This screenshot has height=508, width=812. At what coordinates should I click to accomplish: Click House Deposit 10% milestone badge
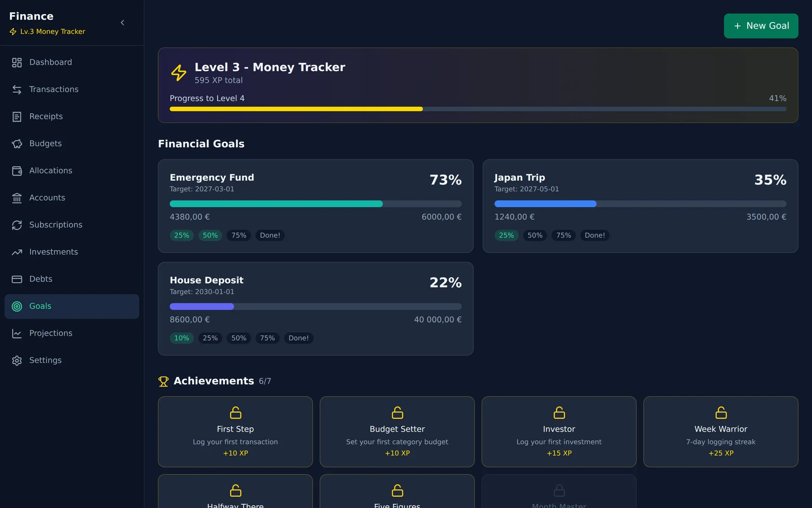coord(182,338)
